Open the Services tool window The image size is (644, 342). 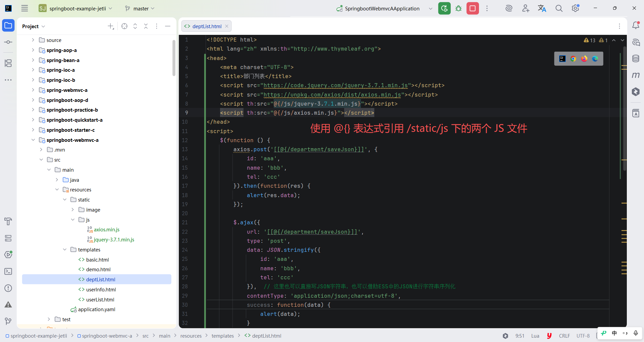coord(8,238)
